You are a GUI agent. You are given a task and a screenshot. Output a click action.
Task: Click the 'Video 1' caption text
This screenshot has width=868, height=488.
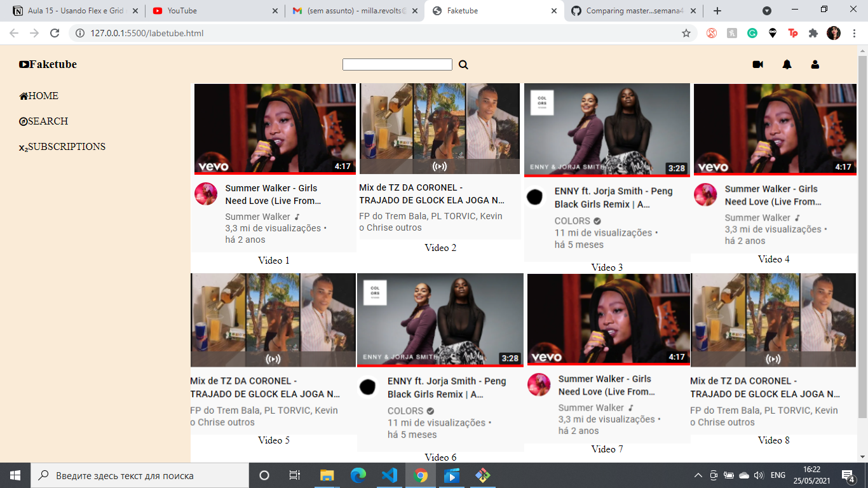(x=274, y=260)
